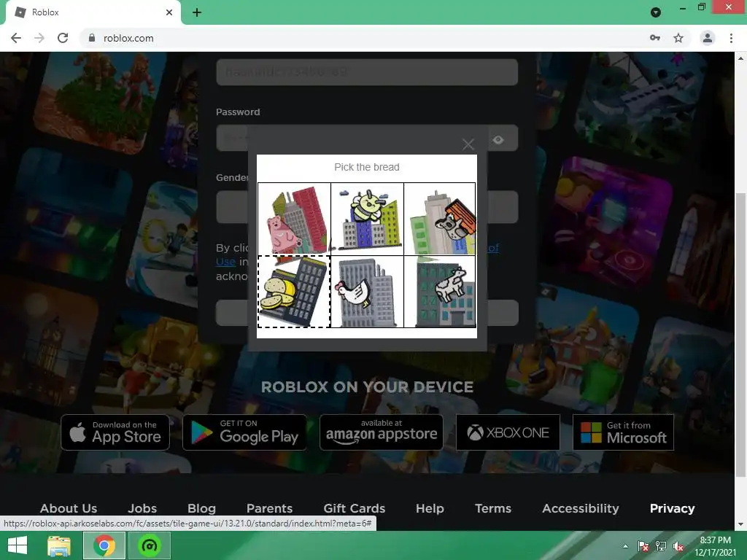Close the Roblox tab
Viewport: 747px width, 560px height.
(169, 12)
